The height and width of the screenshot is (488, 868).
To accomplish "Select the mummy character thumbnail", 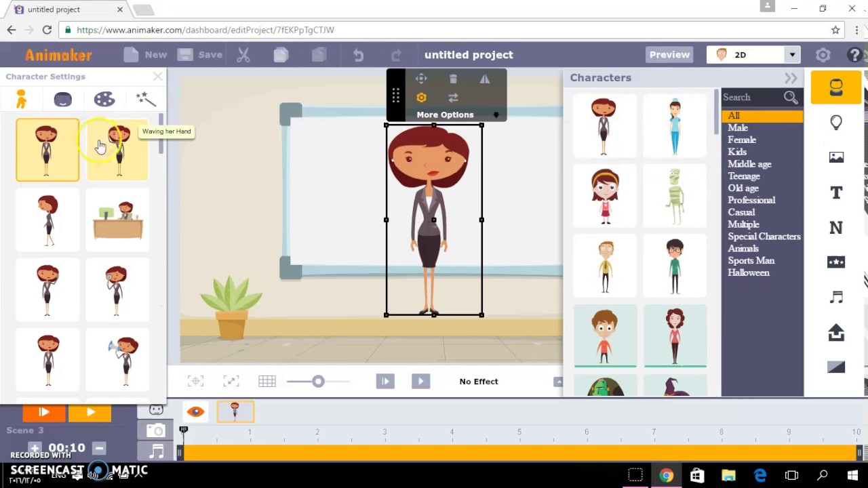I will (x=675, y=197).
